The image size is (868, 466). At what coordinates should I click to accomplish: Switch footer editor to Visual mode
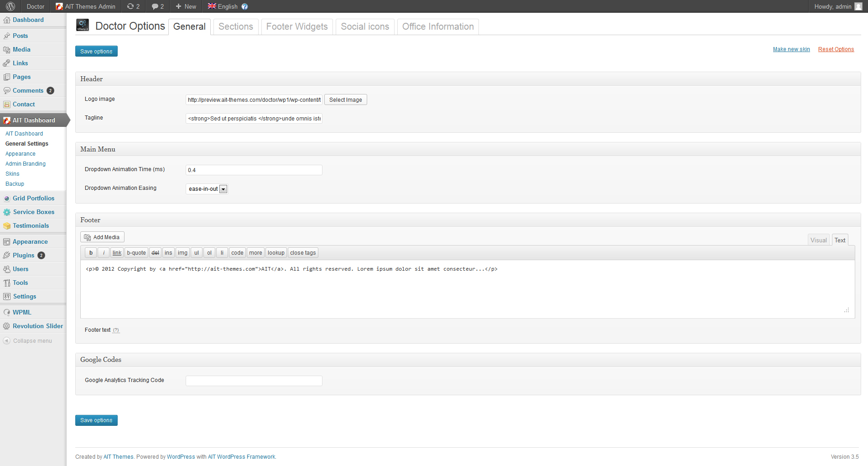818,240
